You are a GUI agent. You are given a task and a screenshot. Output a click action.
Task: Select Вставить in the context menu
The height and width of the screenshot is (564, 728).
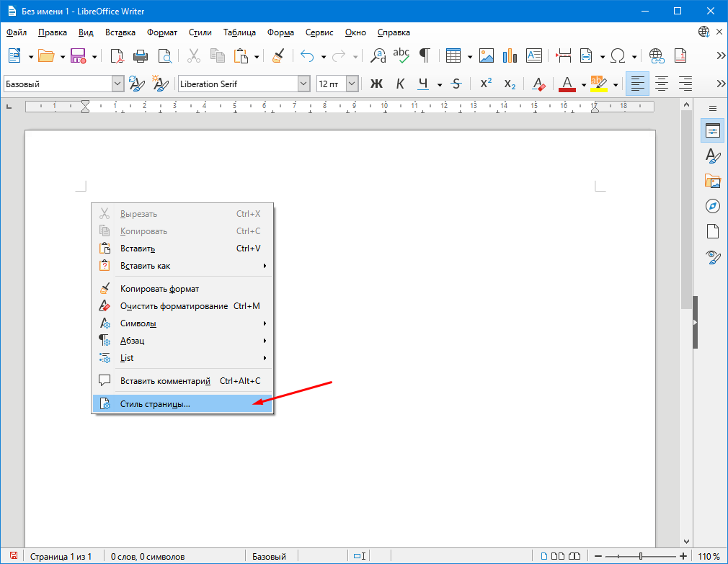click(182, 249)
